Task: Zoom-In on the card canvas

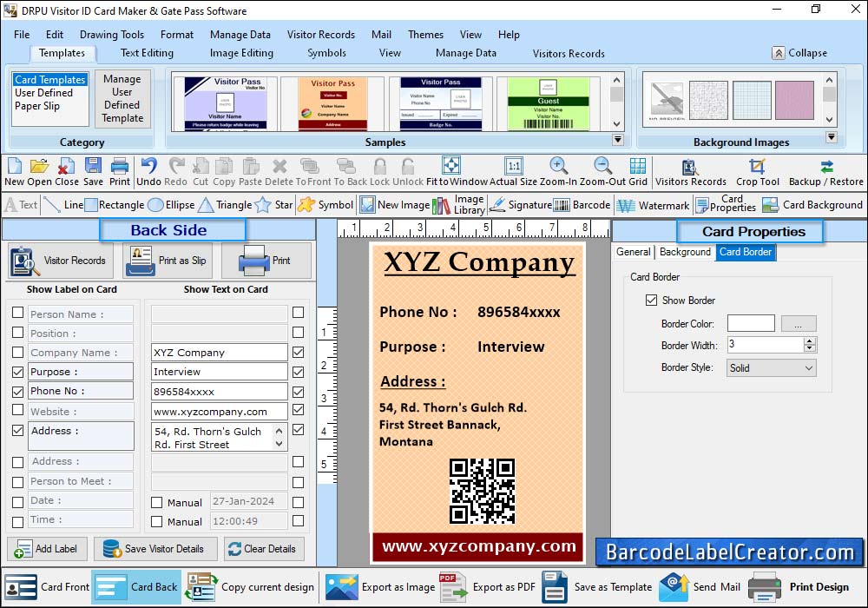Action: coord(558,172)
